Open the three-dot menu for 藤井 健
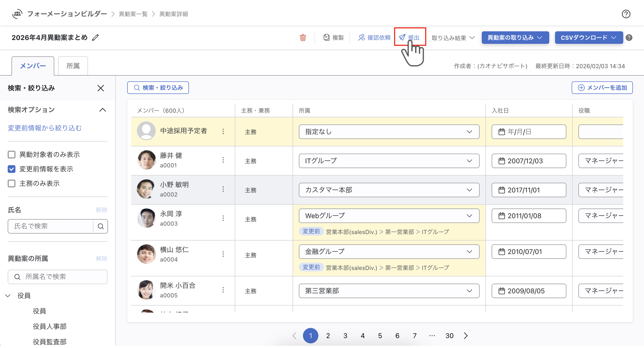644x348 pixels. (223, 160)
